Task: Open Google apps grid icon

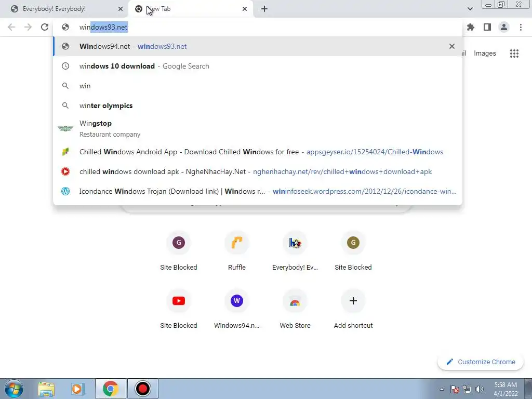Action: (514, 54)
